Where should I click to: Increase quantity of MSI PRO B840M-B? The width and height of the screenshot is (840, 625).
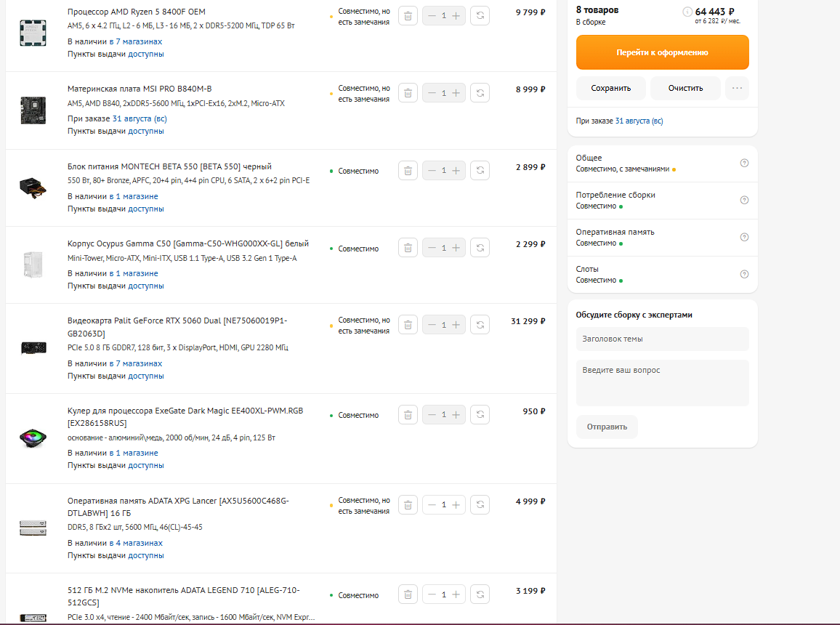(x=456, y=93)
